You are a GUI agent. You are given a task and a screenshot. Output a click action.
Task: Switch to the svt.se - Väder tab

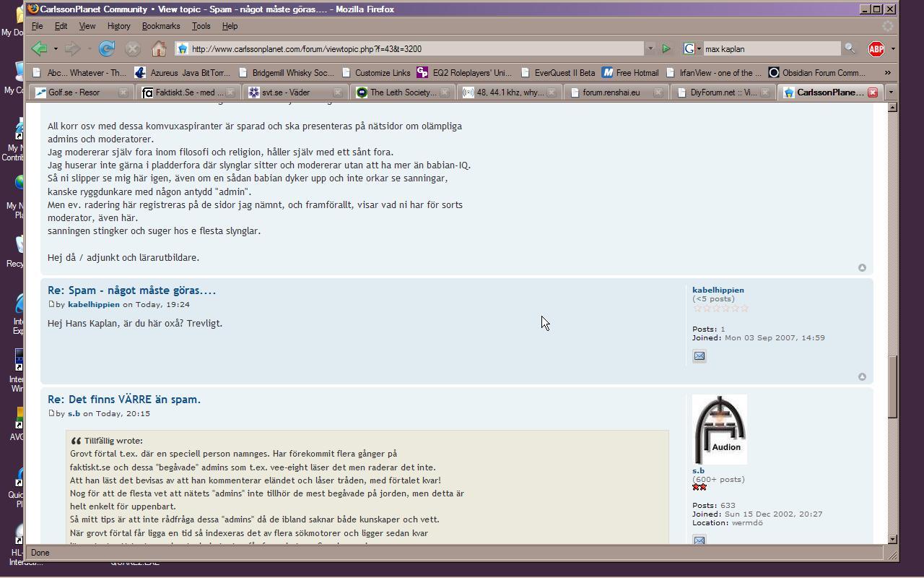click(290, 92)
